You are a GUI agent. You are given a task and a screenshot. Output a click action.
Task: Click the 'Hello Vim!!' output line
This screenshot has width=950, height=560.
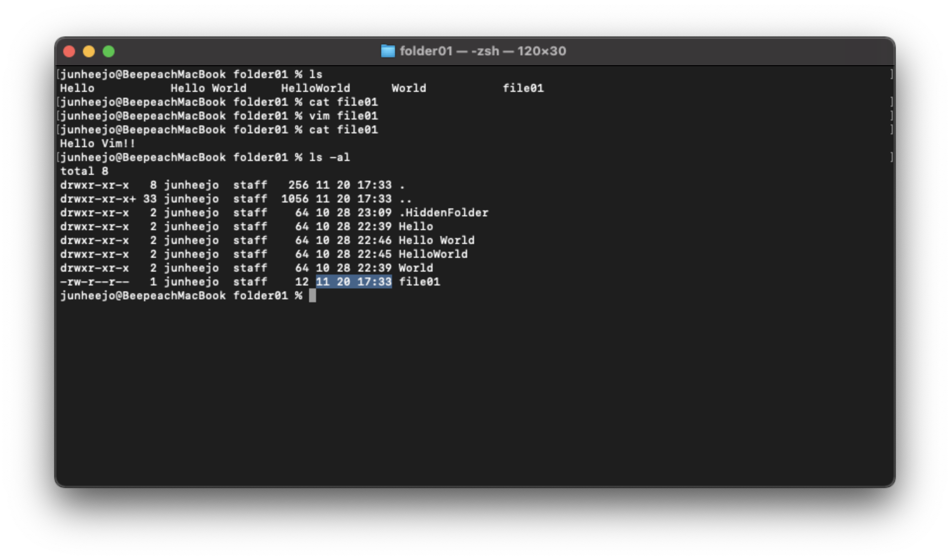97,144
